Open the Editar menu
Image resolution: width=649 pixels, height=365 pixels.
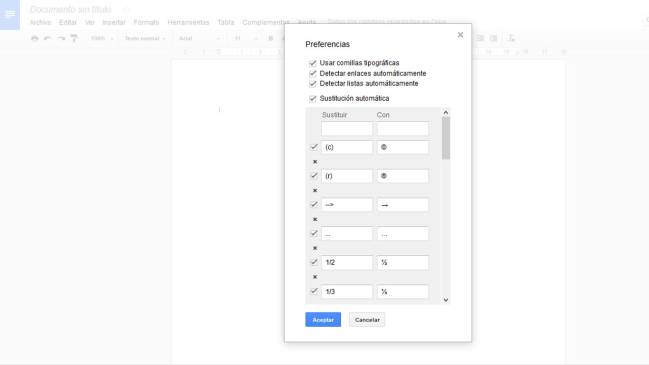click(68, 22)
